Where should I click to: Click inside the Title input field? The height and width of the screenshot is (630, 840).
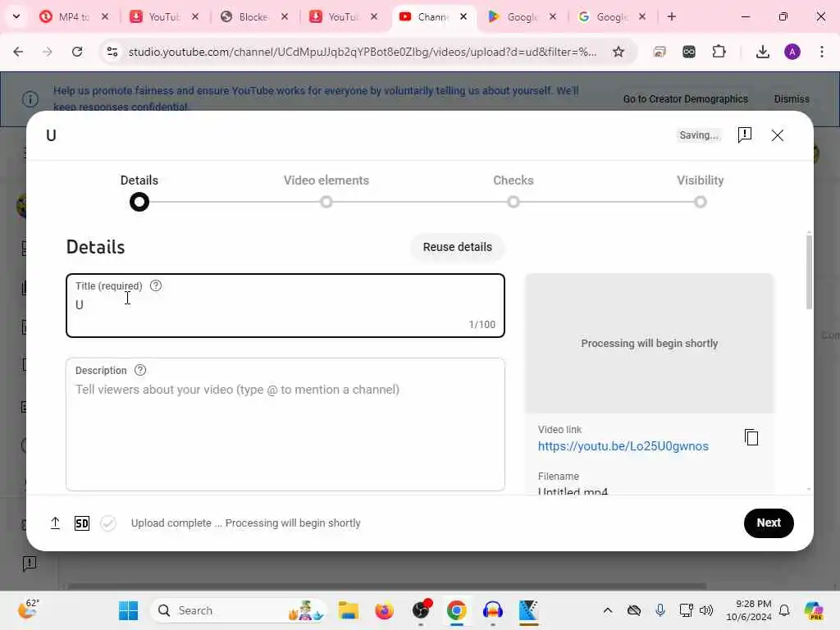pos(285,305)
